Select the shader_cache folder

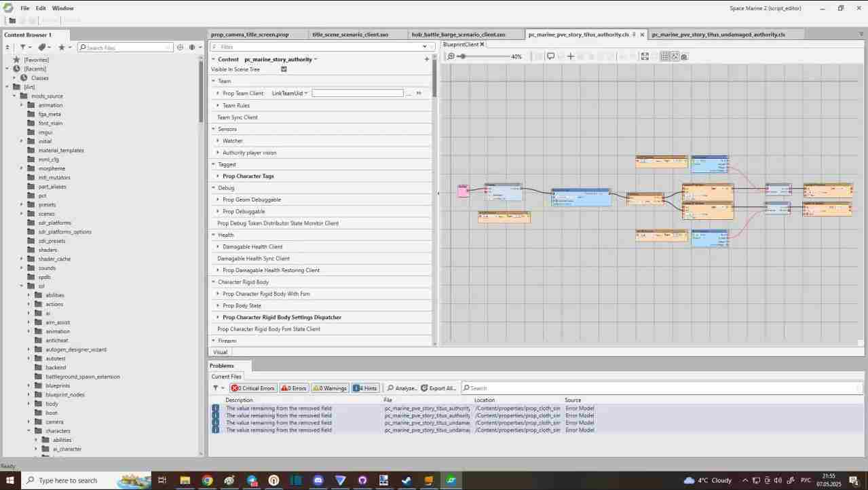[x=54, y=259]
